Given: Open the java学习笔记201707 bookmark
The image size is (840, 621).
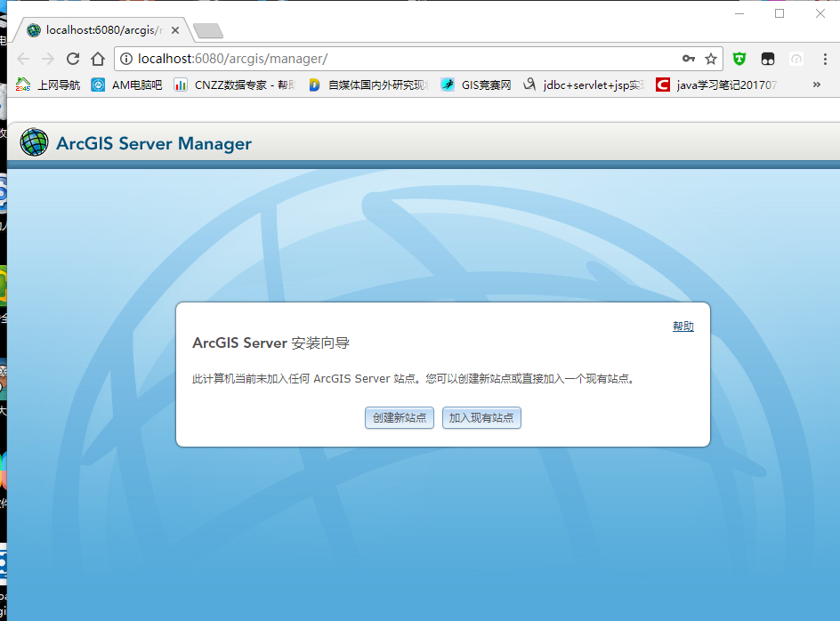Looking at the screenshot, I should click(717, 85).
